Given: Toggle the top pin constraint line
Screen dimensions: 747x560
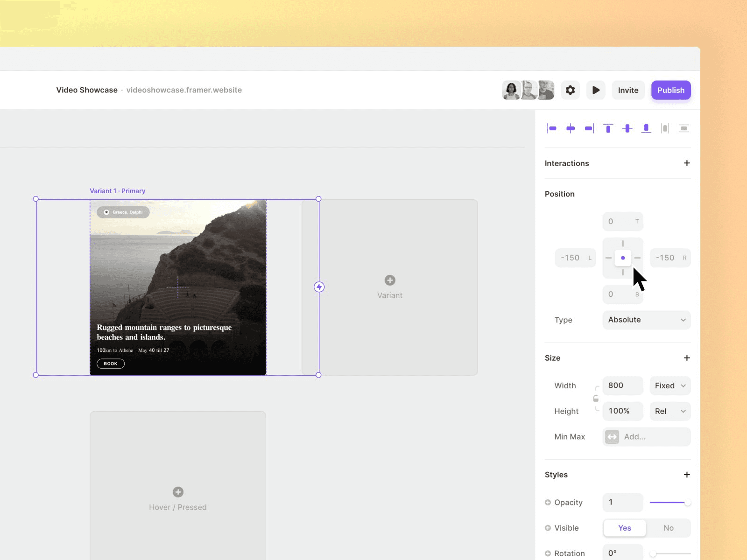Looking at the screenshot, I should coord(623,244).
